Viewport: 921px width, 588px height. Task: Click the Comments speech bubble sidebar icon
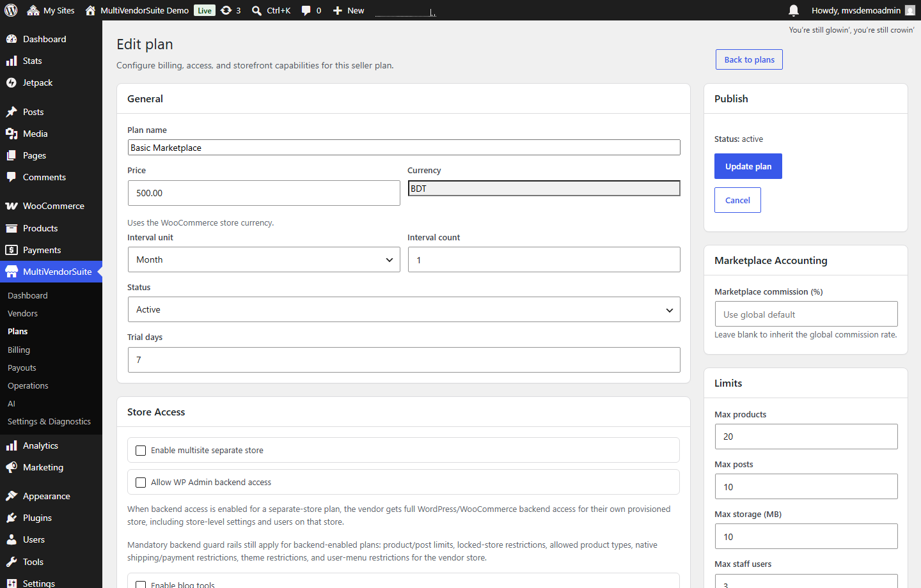pyautogui.click(x=12, y=177)
